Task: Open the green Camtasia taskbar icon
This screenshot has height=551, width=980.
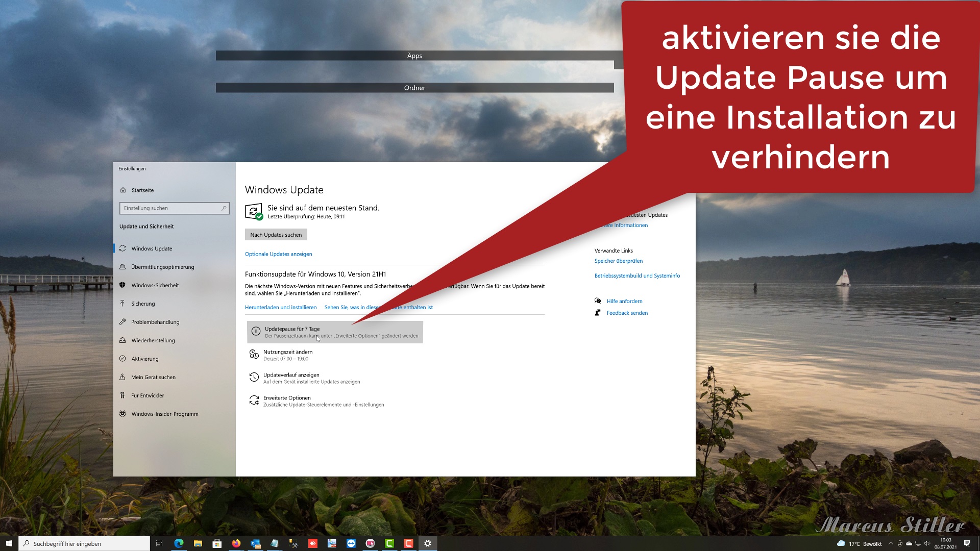Action: pos(389,543)
